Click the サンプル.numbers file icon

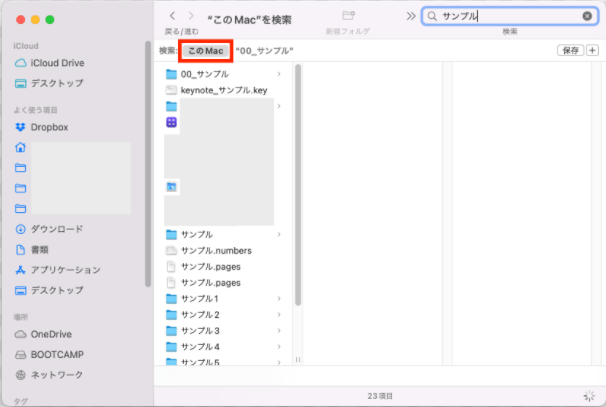click(171, 250)
